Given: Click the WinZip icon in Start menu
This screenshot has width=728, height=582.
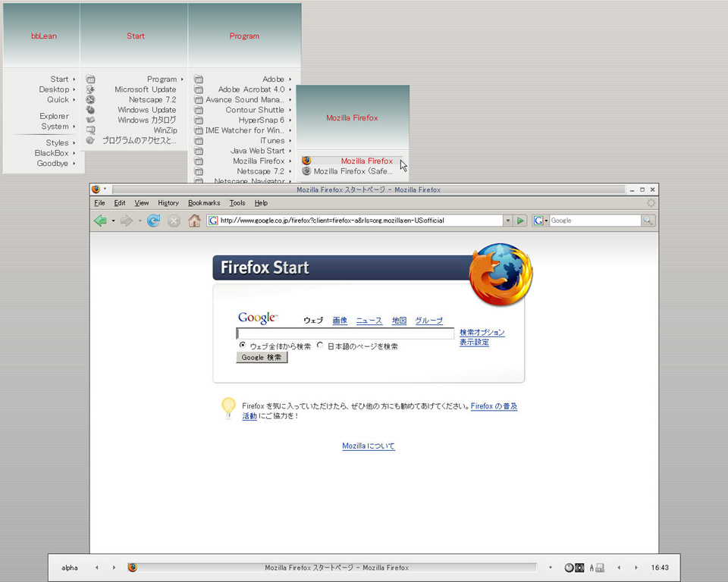Looking at the screenshot, I should click(x=90, y=130).
